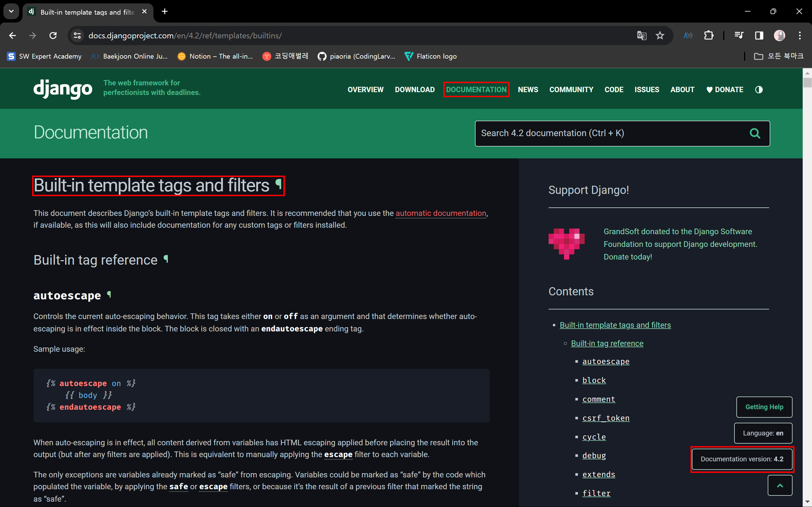Image resolution: width=812 pixels, height=507 pixels.
Task: Open the tab search dropdown arrow
Action: (11, 11)
